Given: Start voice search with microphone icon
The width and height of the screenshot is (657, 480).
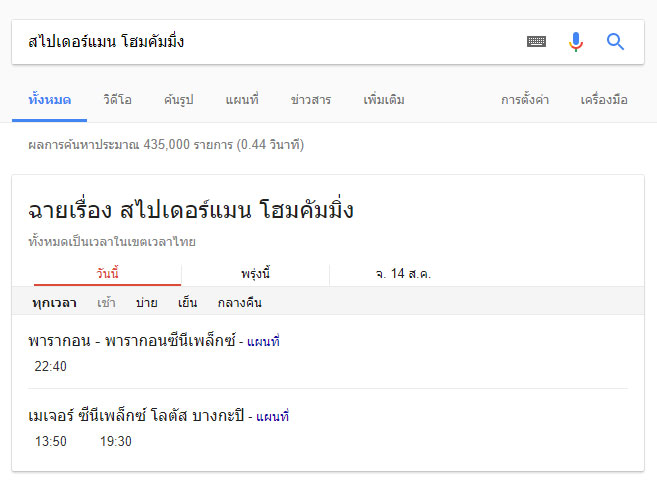Looking at the screenshot, I should coord(576,42).
